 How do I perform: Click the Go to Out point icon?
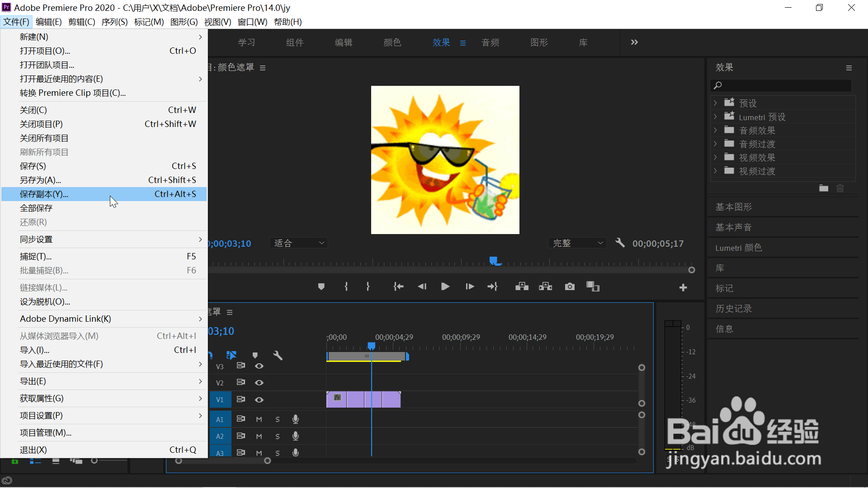click(x=492, y=286)
